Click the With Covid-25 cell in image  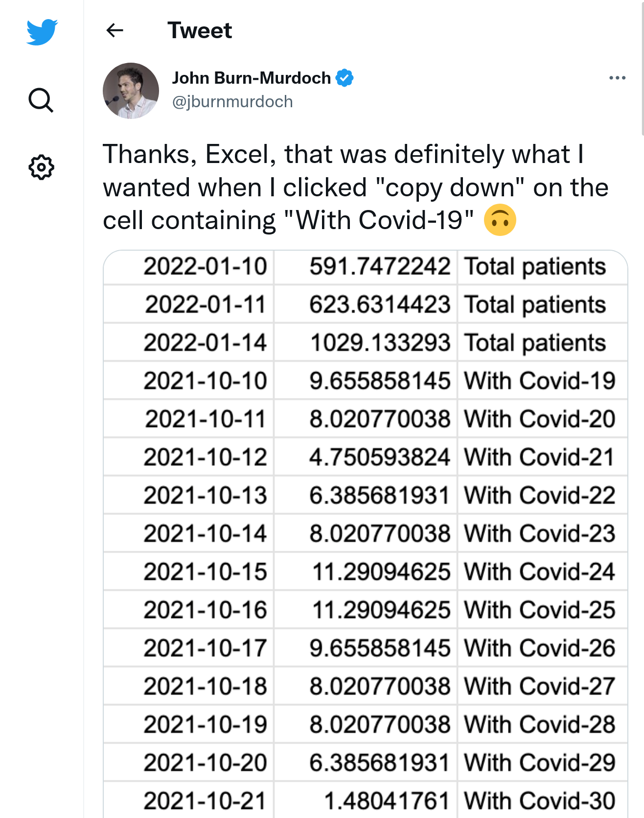[x=539, y=610]
